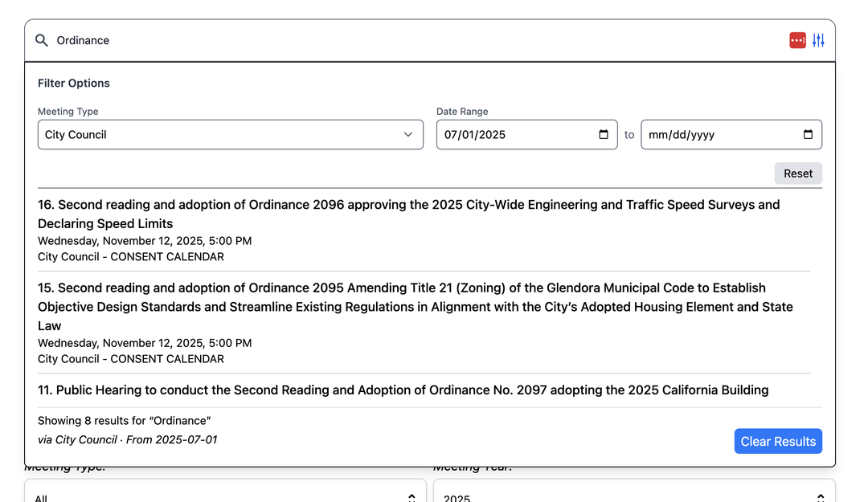Select the year 2025 in start date
The image size is (868, 502).
(x=491, y=135)
